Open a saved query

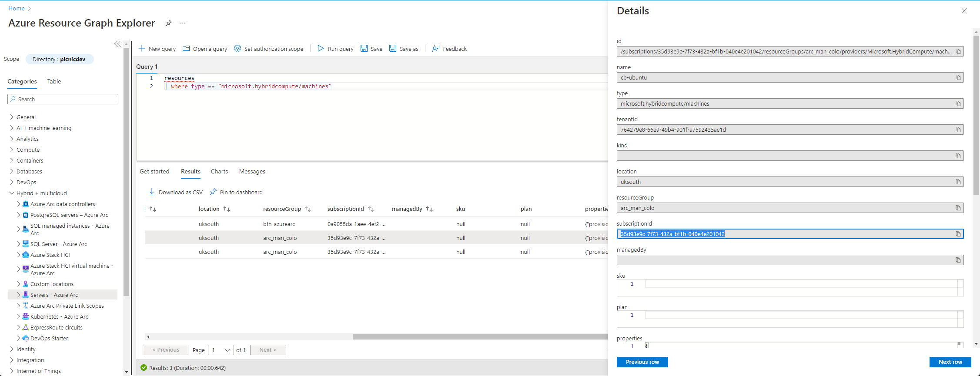[x=205, y=49]
